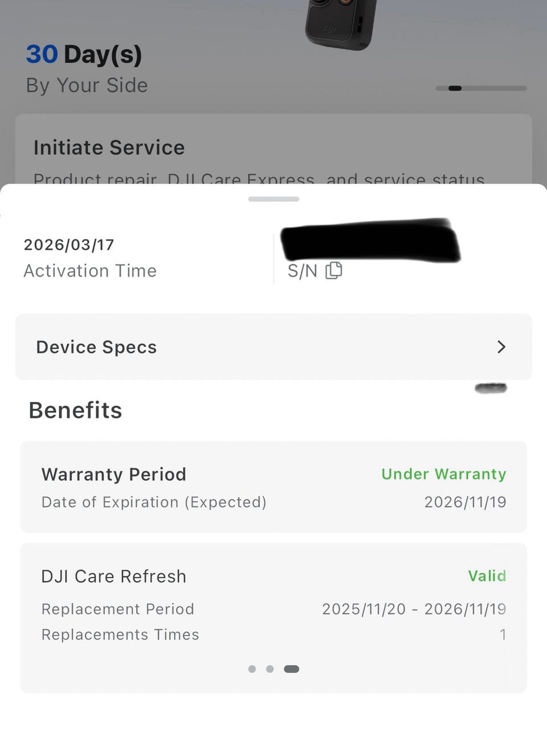
Task: Tap the blacked-out serial number field
Action: [x=370, y=239]
